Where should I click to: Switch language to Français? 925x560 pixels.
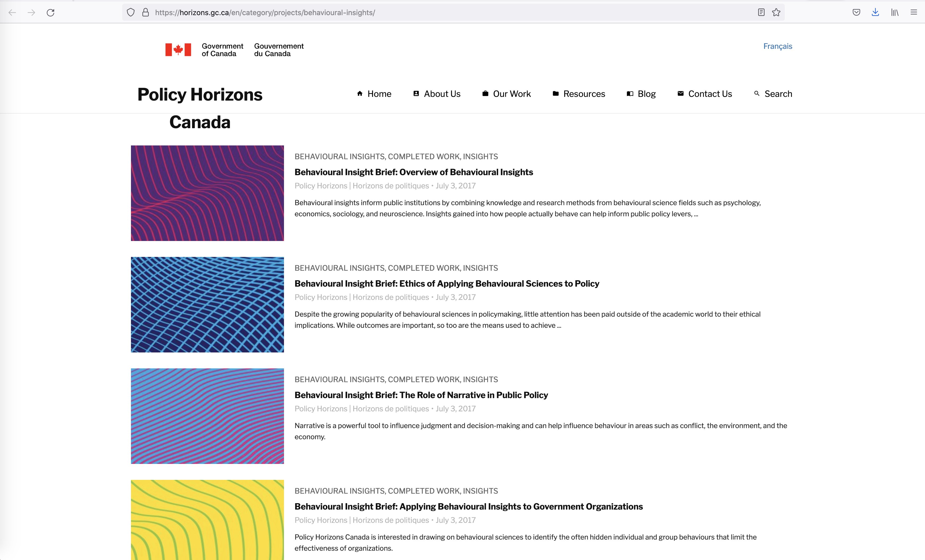pos(778,46)
